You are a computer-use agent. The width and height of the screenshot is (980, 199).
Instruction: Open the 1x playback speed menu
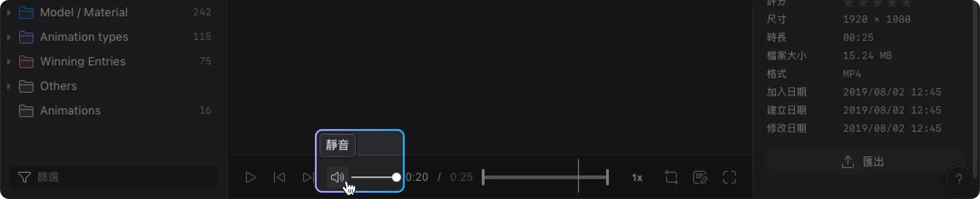[637, 177]
